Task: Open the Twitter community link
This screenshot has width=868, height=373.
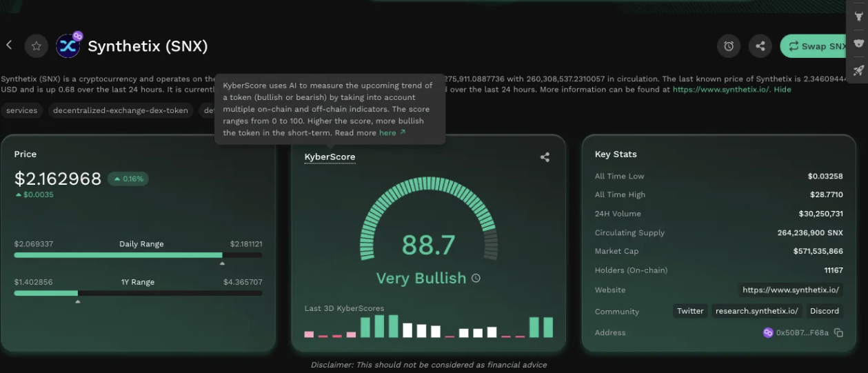Action: tap(690, 311)
